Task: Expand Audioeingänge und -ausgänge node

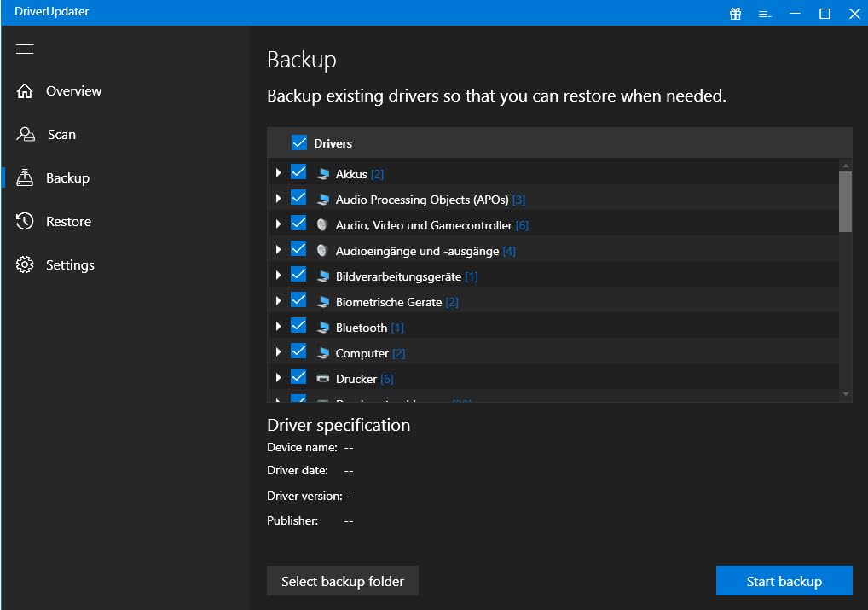Action: 279,249
